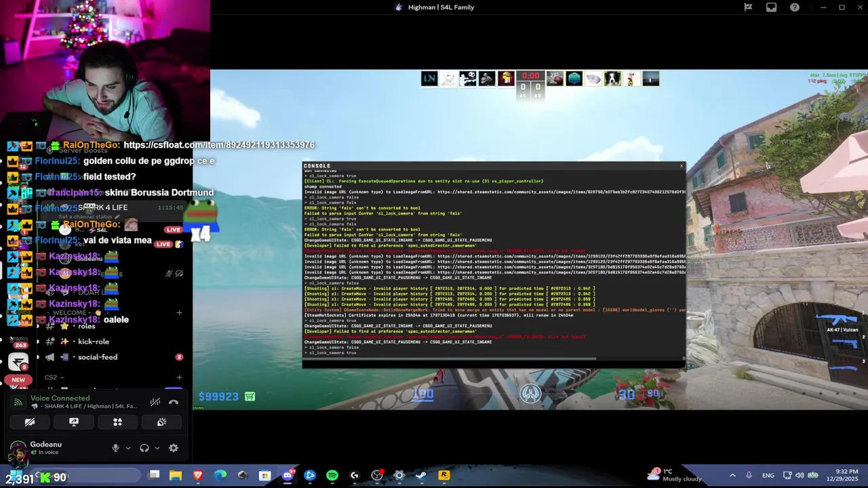Screen dimensions: 868x488
Task: Close the CS2 console window
Action: (x=682, y=165)
